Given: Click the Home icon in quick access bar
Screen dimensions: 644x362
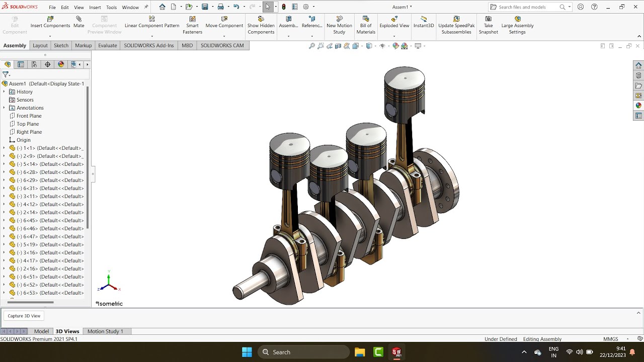Looking at the screenshot, I should point(162,7).
